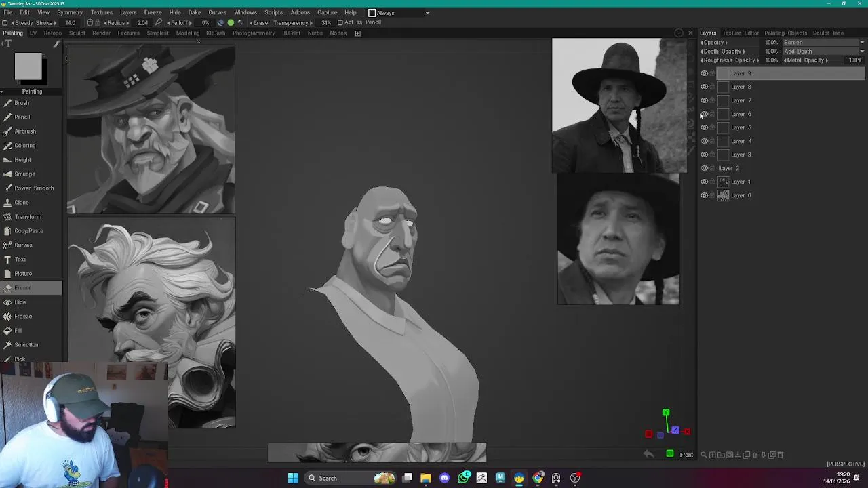This screenshot has width=868, height=488.
Task: Open the Textures menu
Action: [102, 12]
